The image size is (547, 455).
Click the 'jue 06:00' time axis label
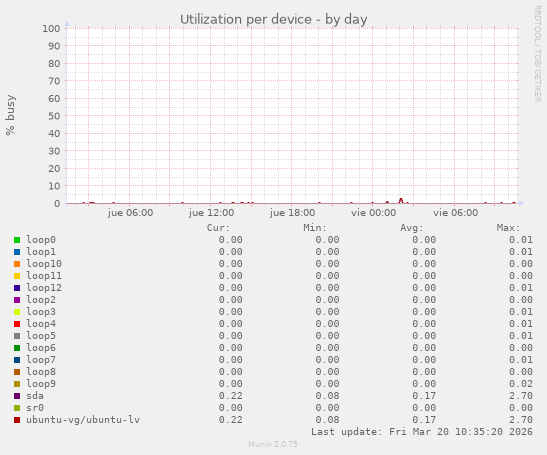(x=130, y=212)
